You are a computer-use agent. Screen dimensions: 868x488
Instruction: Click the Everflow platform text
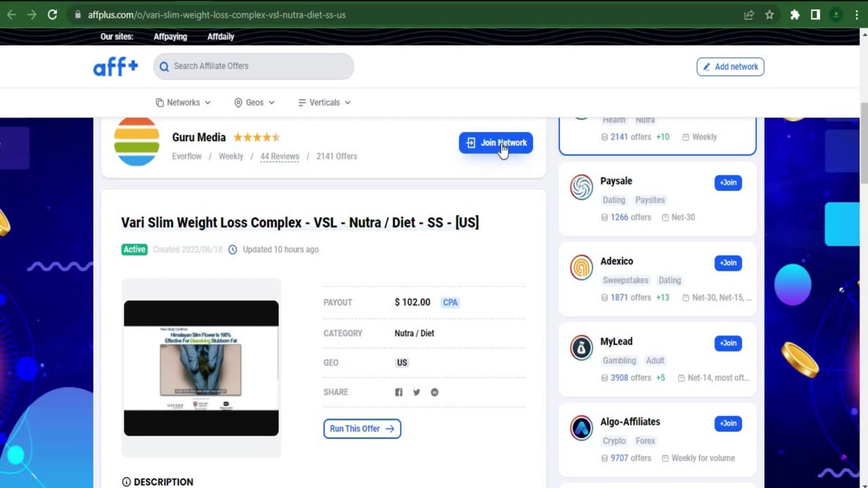tap(186, 156)
